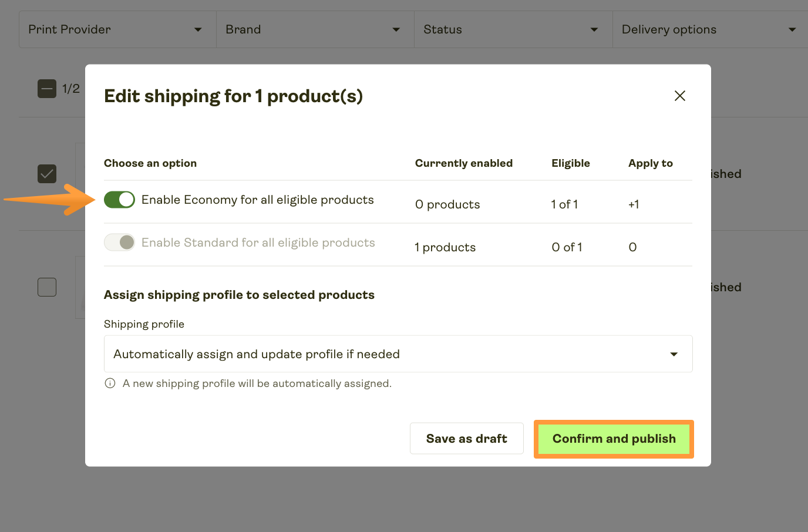Click the chevron on the Shipping profile field
This screenshot has width=808, height=532.
click(x=673, y=353)
